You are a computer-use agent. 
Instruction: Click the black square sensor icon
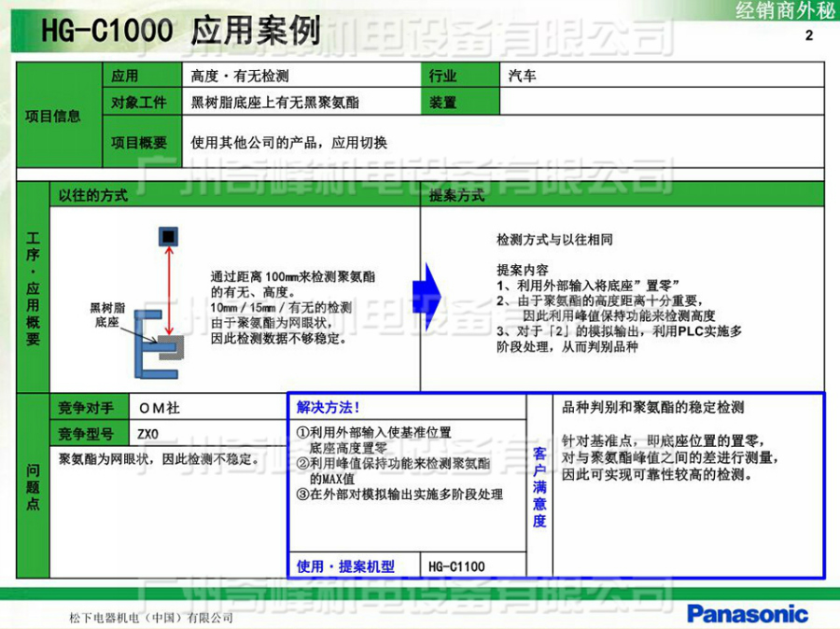167,236
